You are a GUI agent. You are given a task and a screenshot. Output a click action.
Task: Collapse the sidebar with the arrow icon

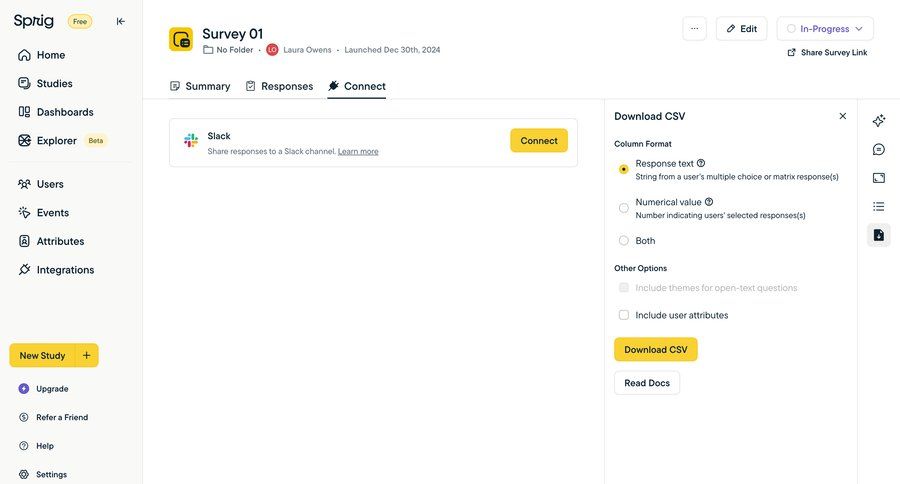[x=121, y=21]
